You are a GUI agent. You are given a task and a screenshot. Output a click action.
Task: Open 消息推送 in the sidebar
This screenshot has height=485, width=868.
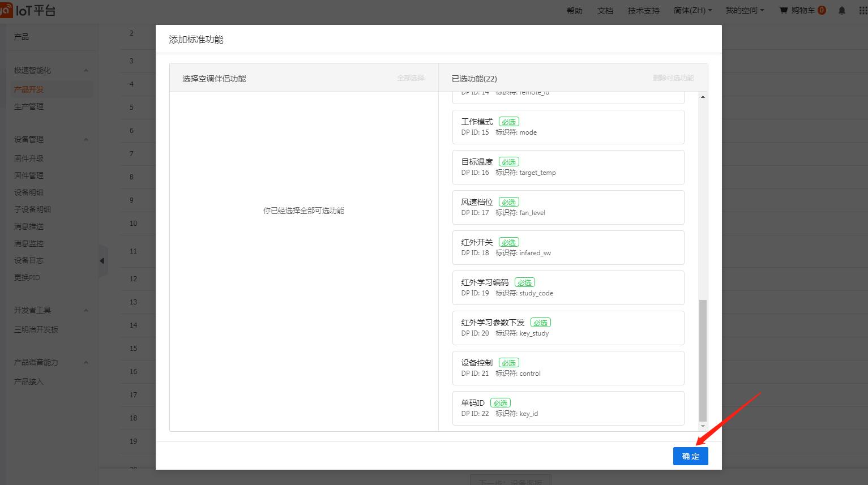click(x=29, y=226)
